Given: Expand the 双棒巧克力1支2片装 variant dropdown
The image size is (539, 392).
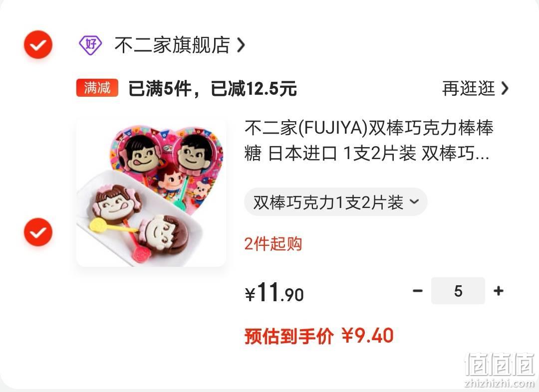Looking at the screenshot, I should click(335, 202).
